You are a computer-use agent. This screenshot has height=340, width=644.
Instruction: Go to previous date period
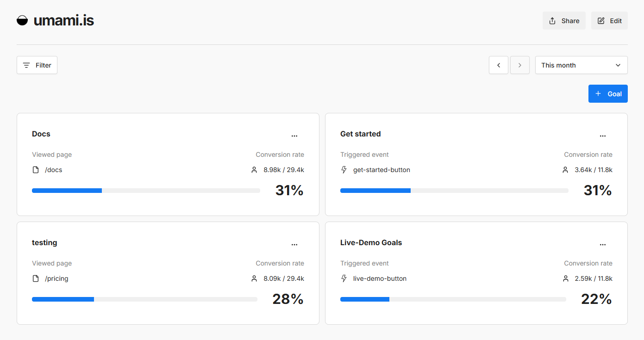pos(499,65)
